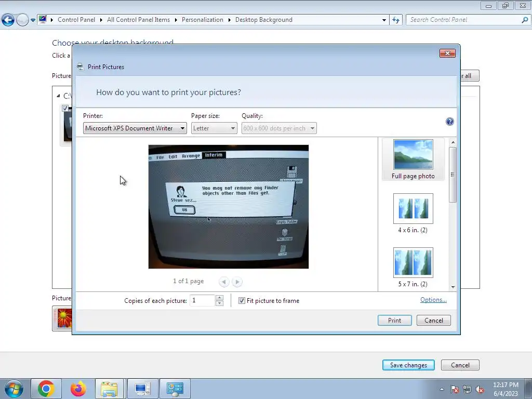Expand the Control Panel breadcrumb arrow

(101, 20)
